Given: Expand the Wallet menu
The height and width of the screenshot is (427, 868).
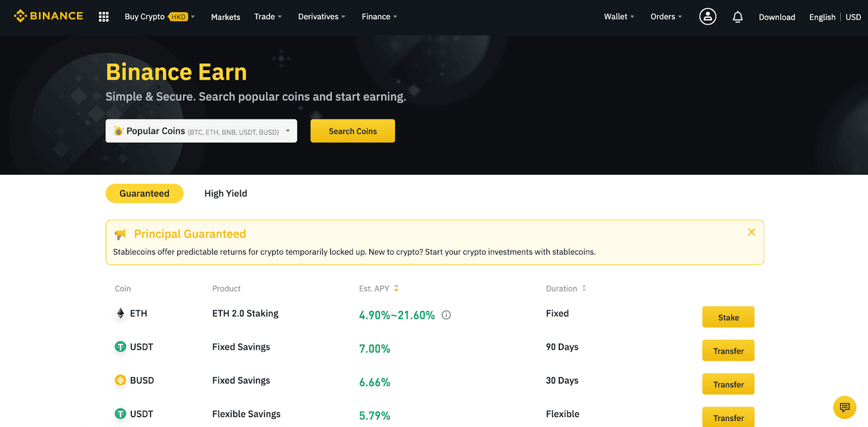Looking at the screenshot, I should [619, 17].
